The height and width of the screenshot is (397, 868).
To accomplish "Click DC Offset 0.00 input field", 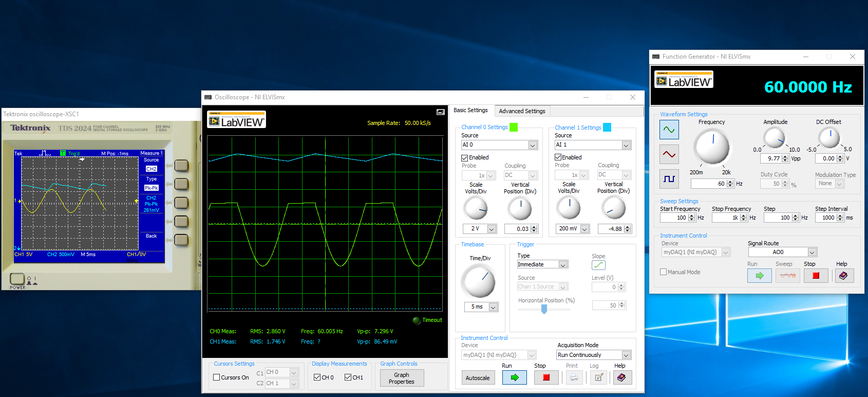I will 825,158.
